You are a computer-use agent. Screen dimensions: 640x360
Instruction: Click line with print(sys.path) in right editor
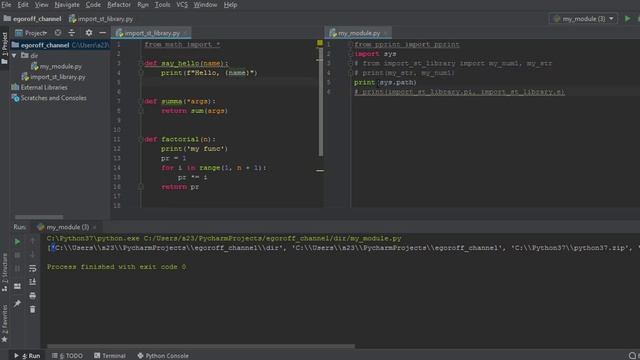385,82
